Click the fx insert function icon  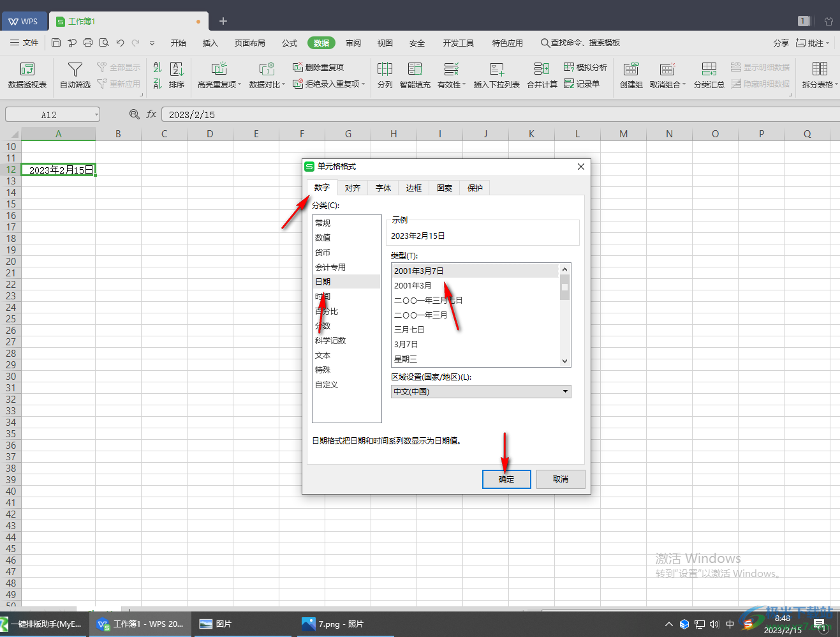(x=151, y=114)
